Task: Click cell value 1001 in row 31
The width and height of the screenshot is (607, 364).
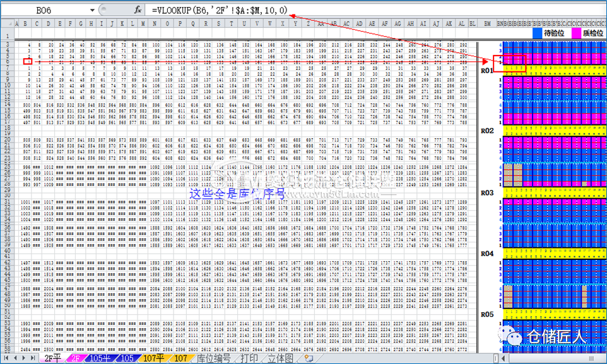Action: click(x=25, y=202)
